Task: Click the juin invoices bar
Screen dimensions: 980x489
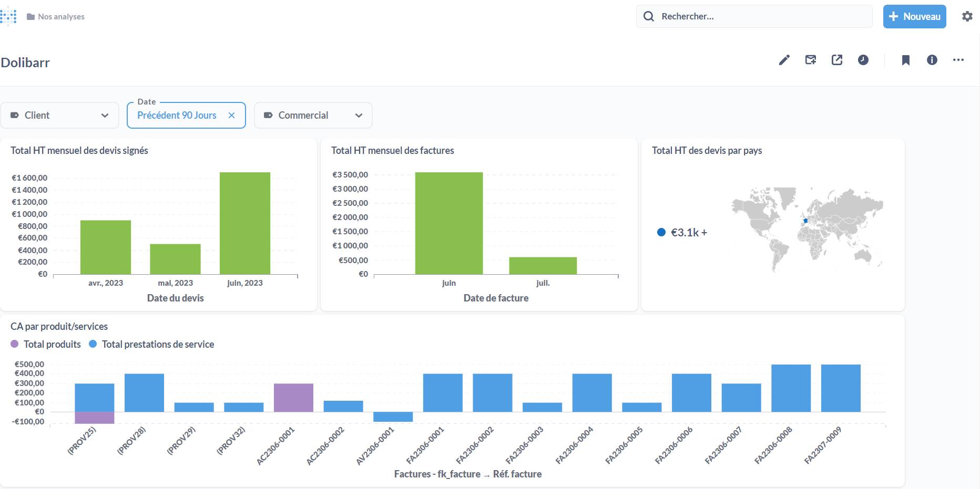Action: 449,223
